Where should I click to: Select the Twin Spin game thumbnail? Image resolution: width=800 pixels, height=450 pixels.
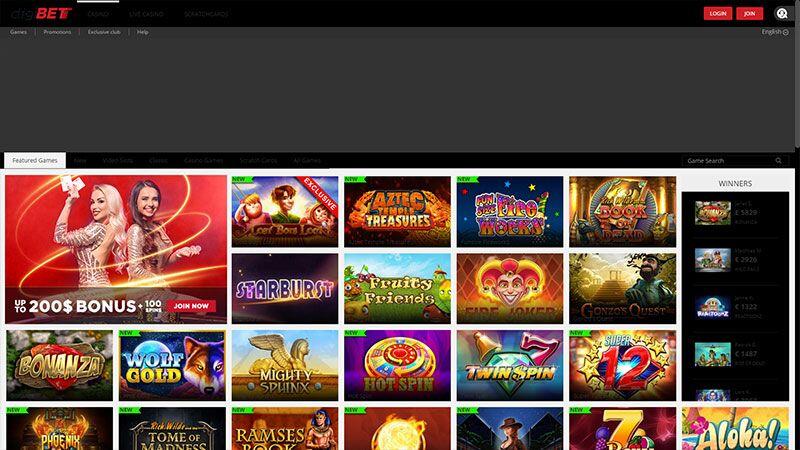(x=510, y=365)
